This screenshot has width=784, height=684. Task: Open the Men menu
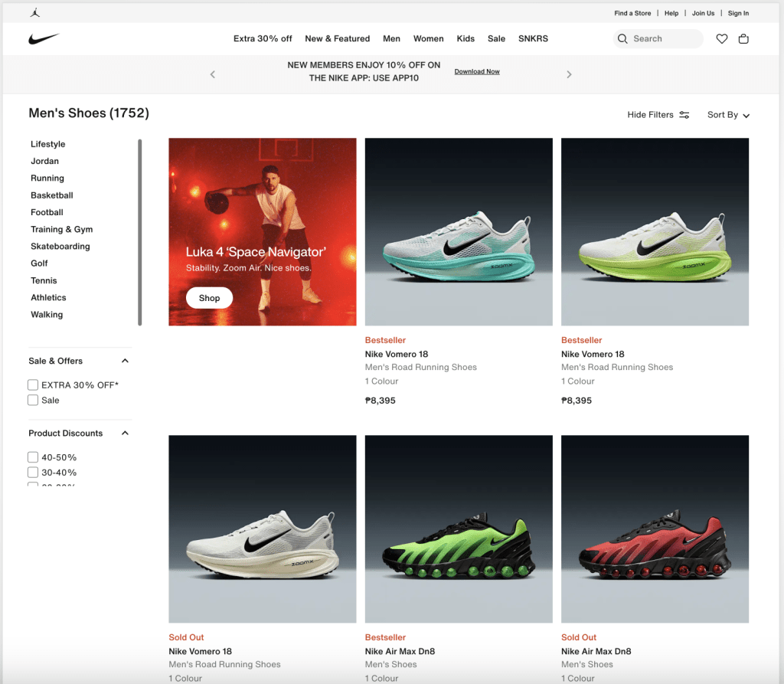pos(391,38)
